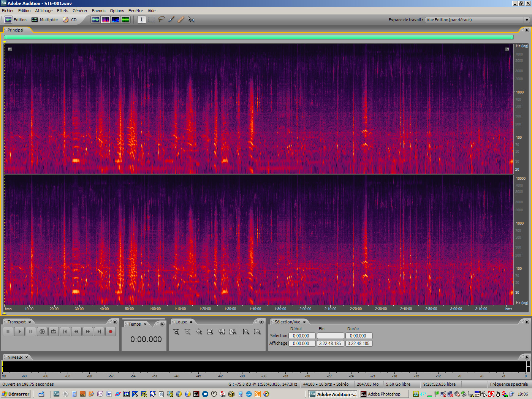Click the Démarrer button in the taskbar
Screen dimensions: 532x399
[14, 394]
